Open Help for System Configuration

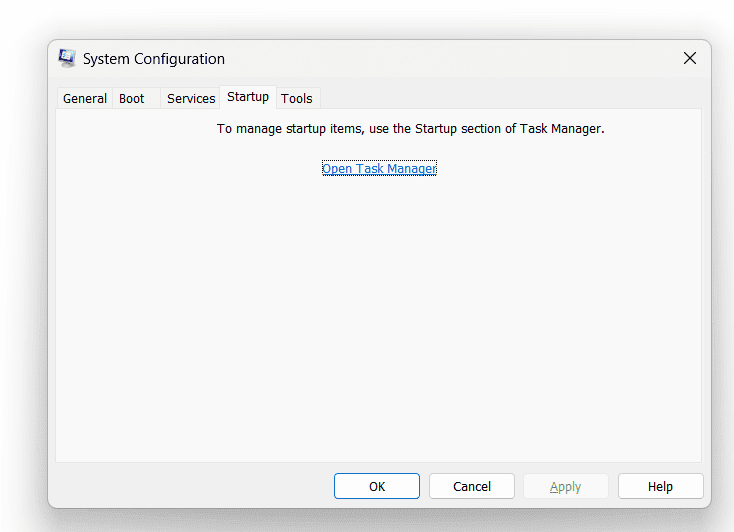coord(660,487)
